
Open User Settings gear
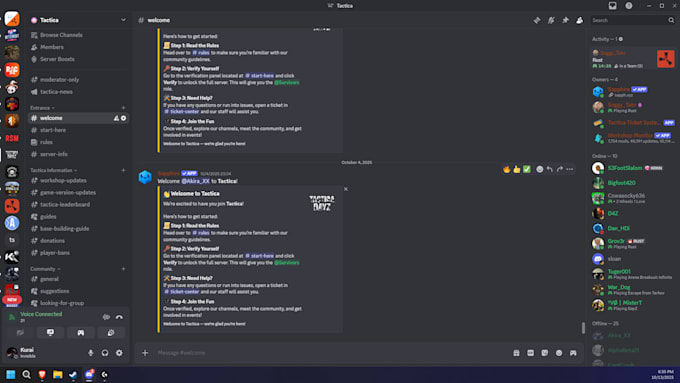[x=119, y=353]
